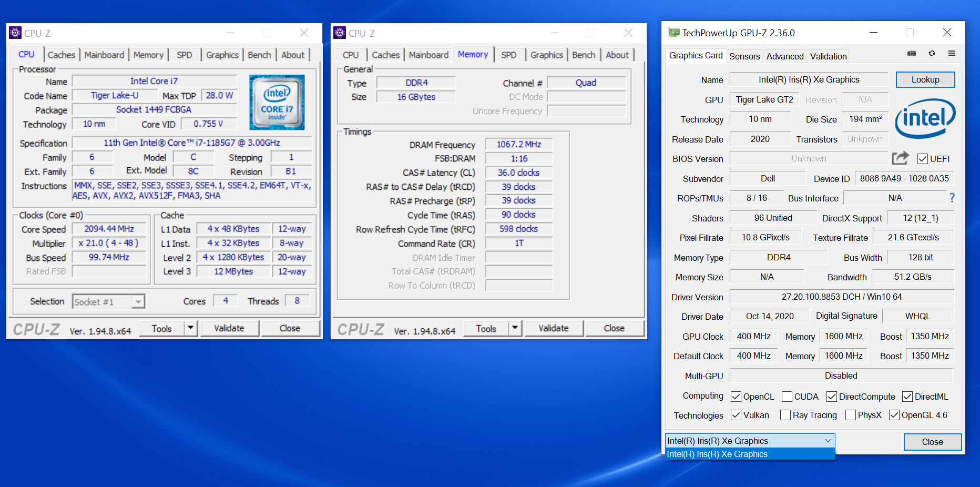
Task: Click the Device ID value field
Action: [904, 178]
